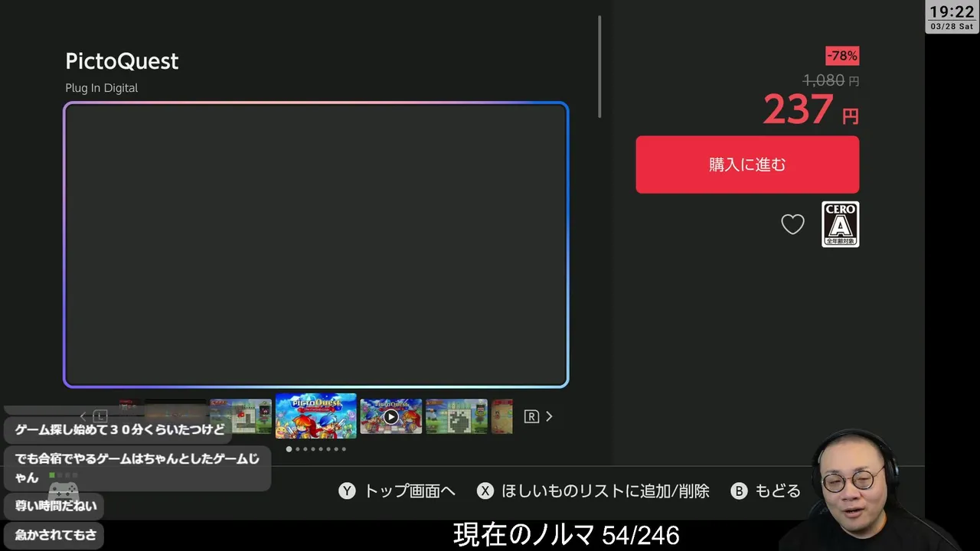Click the PictoQuest game title
The image size is (980, 551).
coord(122,61)
